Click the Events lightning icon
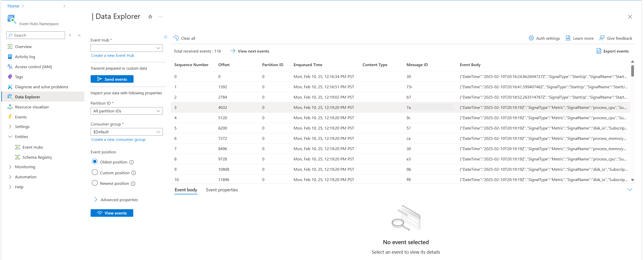The height and width of the screenshot is (260, 644). 10,117
